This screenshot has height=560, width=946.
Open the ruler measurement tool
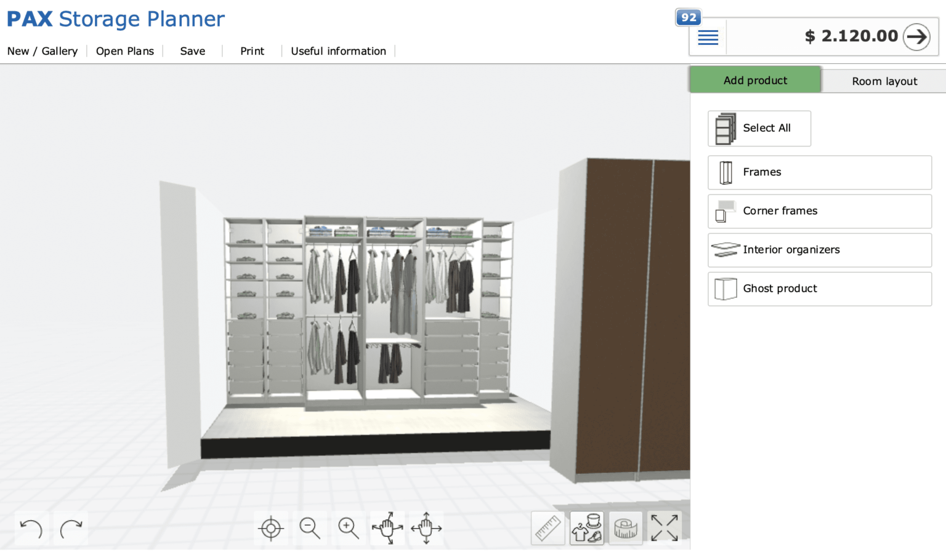coord(548,528)
